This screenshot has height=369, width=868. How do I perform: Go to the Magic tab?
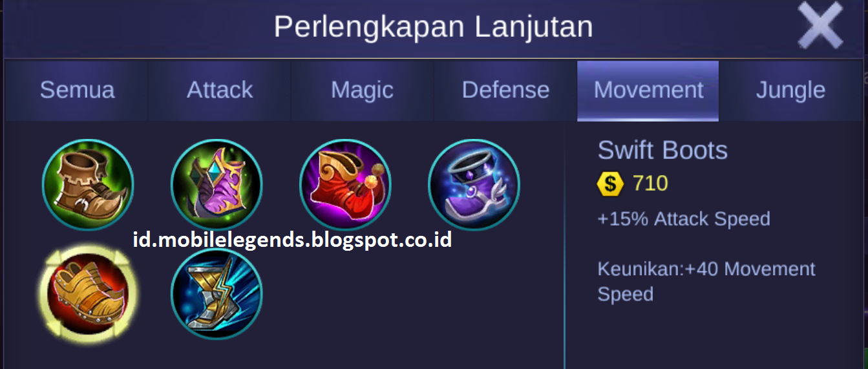click(362, 90)
